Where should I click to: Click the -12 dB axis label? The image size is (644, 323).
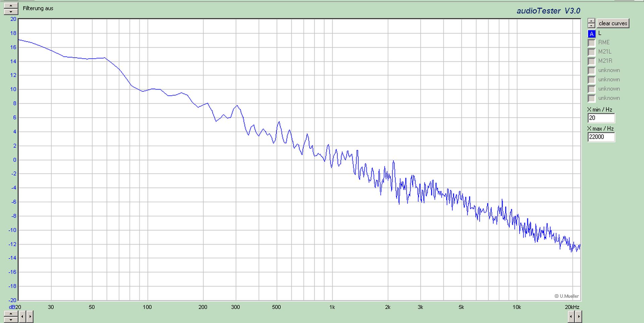tap(12, 244)
